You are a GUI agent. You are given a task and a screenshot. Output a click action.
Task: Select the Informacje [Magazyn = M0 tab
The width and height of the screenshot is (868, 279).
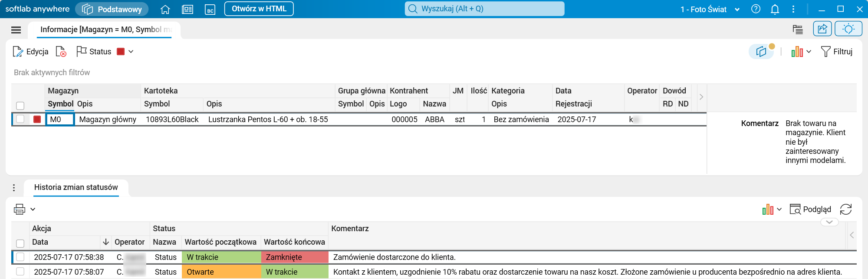pos(103,30)
